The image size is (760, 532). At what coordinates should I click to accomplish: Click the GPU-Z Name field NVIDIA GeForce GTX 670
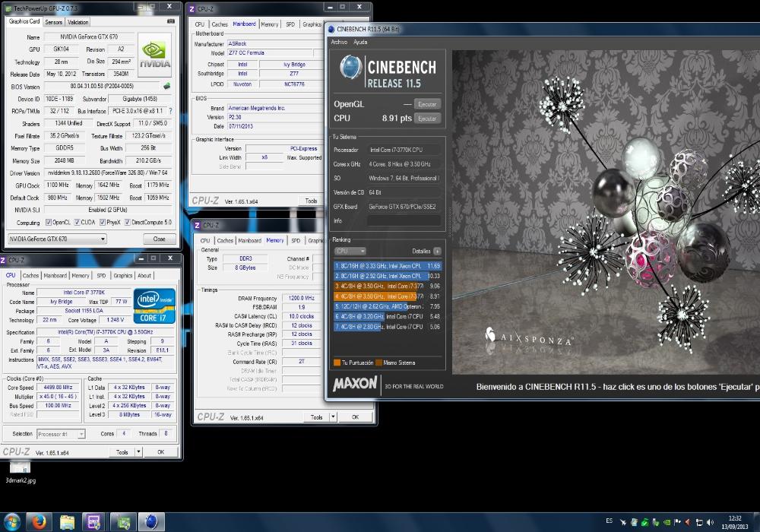pos(89,36)
